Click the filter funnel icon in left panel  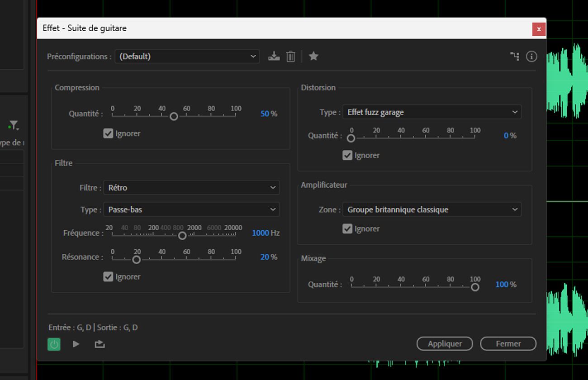pos(14,125)
